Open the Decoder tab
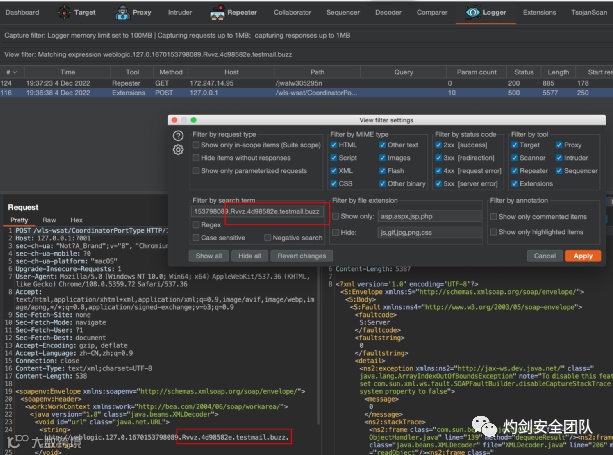This screenshot has width=613, height=455. pyautogui.click(x=388, y=13)
